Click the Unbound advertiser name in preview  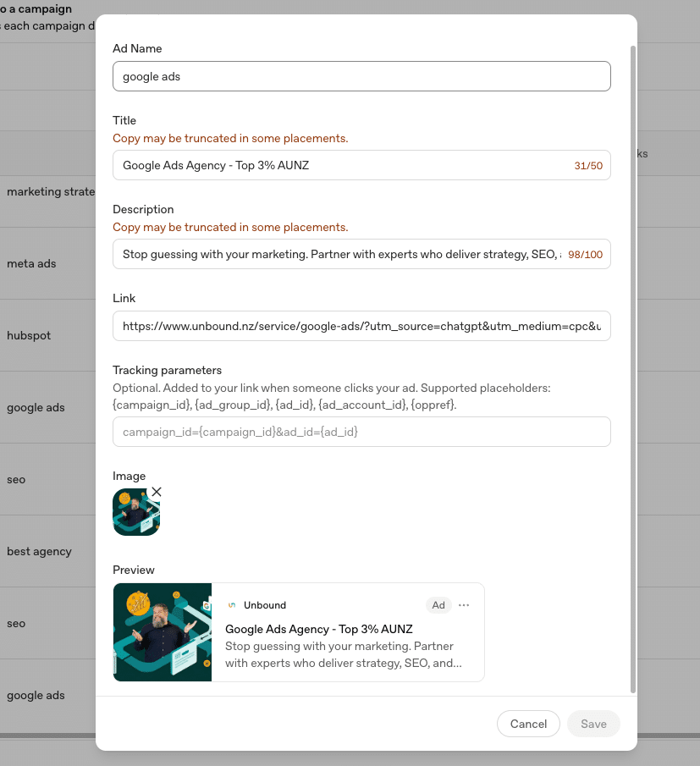click(x=265, y=605)
